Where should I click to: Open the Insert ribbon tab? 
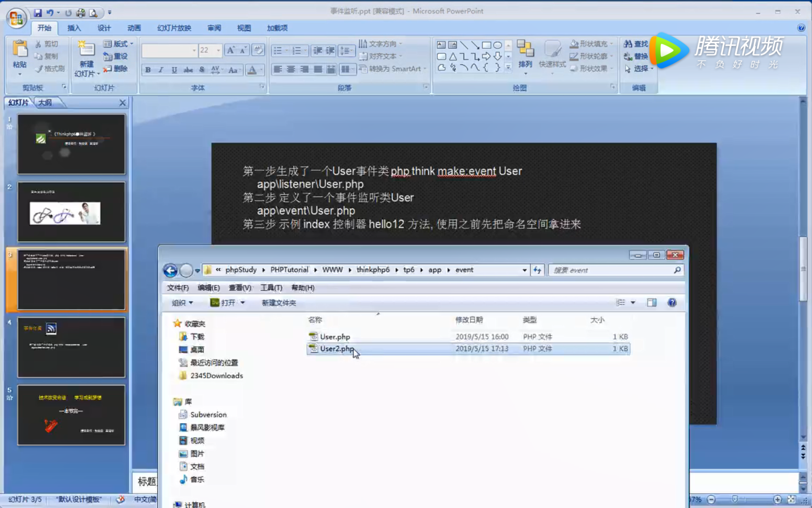74,28
